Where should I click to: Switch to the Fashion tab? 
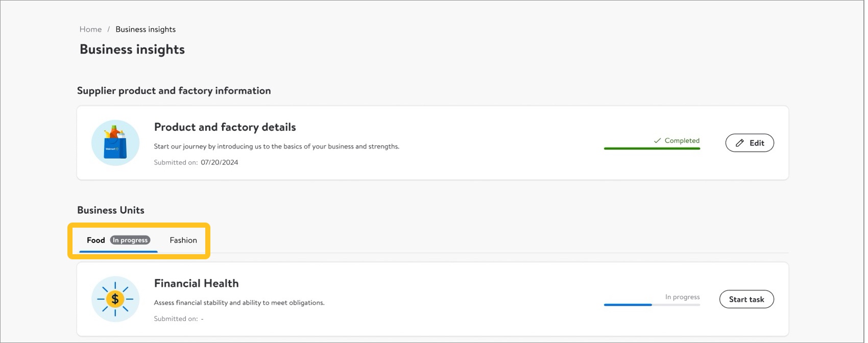tap(183, 240)
